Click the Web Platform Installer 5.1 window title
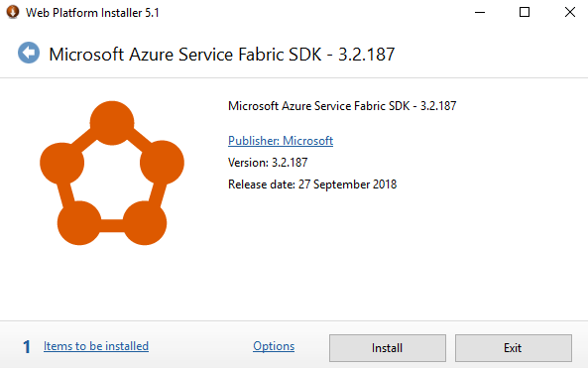Screen dimensions: 588x368 click(x=92, y=13)
